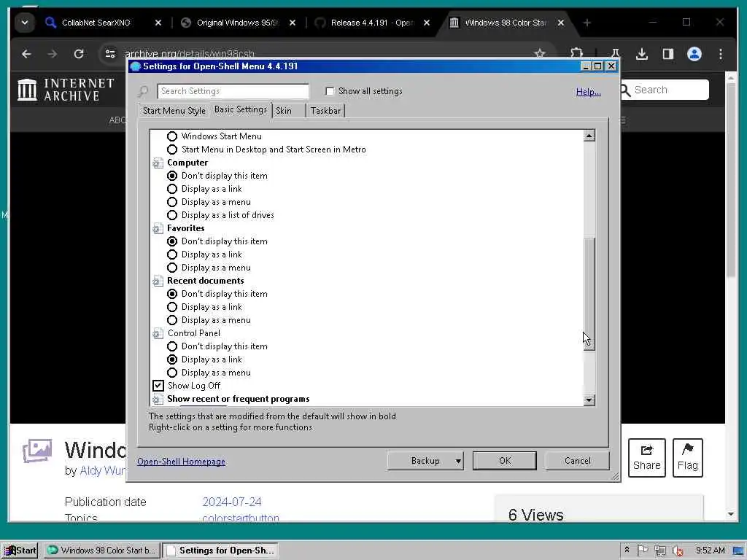
Task: Click the Share icon on archive page
Action: [x=646, y=458]
